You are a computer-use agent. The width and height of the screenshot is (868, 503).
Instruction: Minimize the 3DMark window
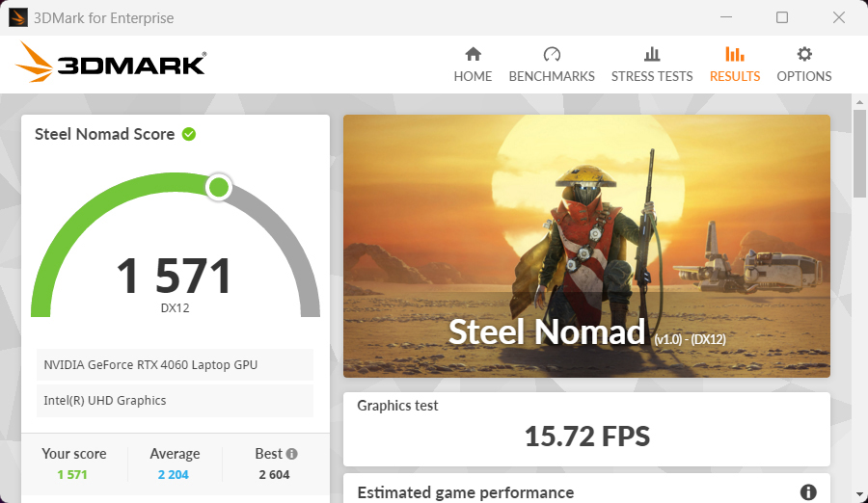[x=726, y=17]
